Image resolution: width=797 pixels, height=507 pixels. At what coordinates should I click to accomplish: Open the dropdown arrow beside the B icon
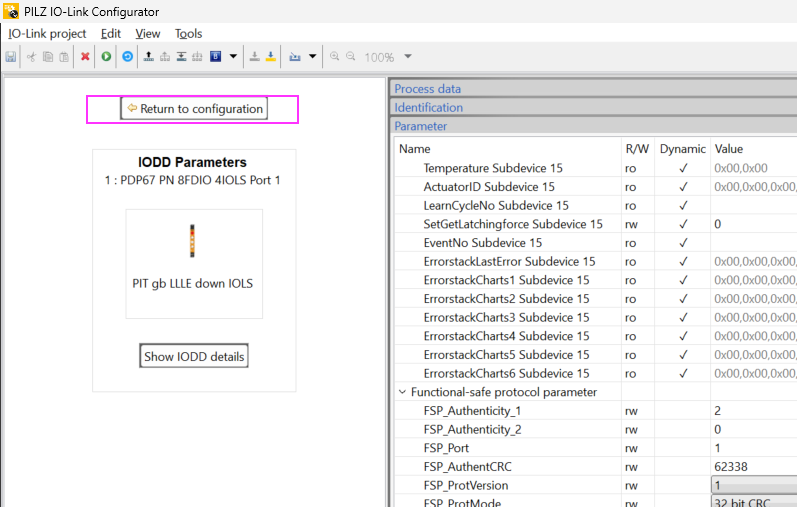point(233,56)
